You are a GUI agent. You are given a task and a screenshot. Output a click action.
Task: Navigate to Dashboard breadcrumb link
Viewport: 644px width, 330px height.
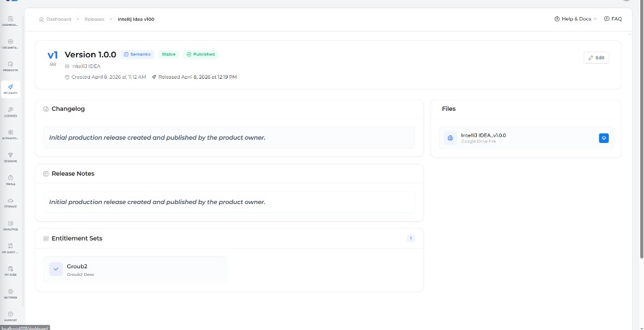click(58, 19)
